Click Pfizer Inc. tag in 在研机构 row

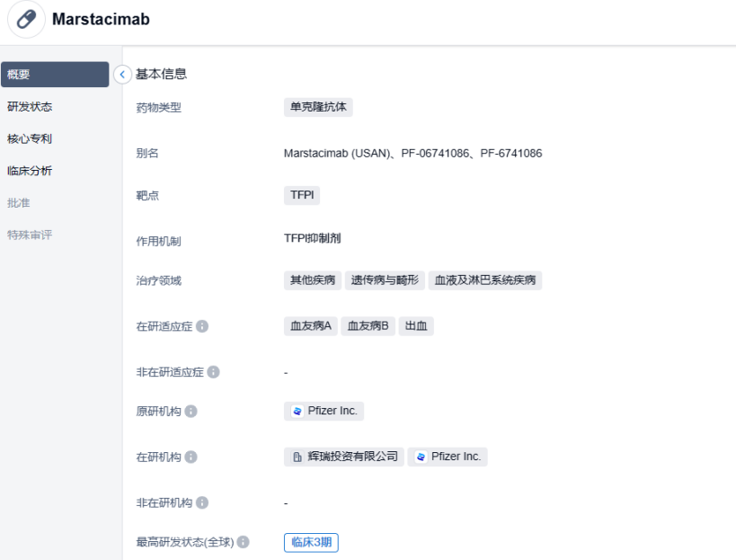click(x=448, y=458)
